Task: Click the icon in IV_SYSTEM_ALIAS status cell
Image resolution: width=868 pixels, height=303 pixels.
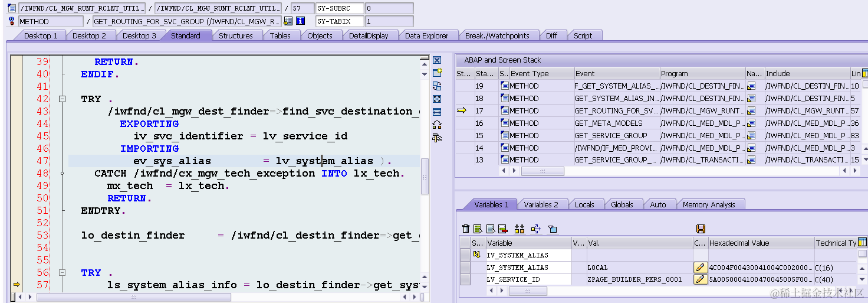Action: [x=476, y=255]
